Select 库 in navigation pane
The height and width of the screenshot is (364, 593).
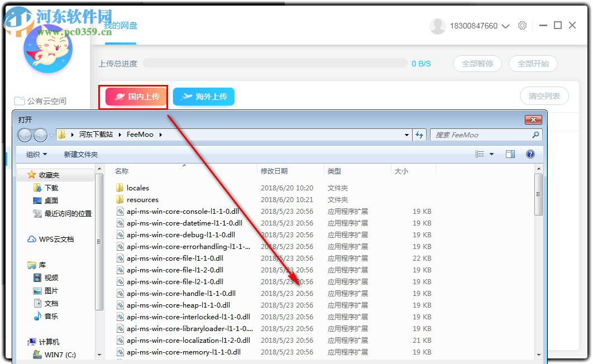[x=37, y=265]
